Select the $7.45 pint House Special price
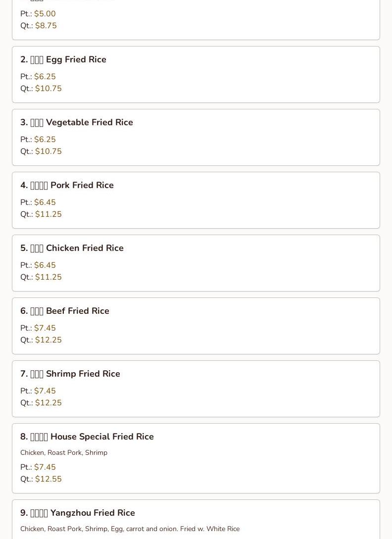Viewport: 392px width, 539px height. 45,467
